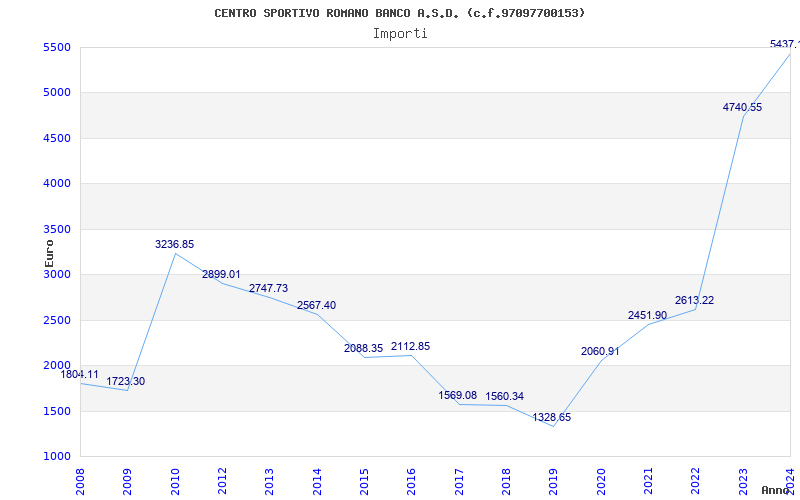Click data label 1804.11
Viewport: 800px width, 500px height.
pyautogui.click(x=80, y=374)
